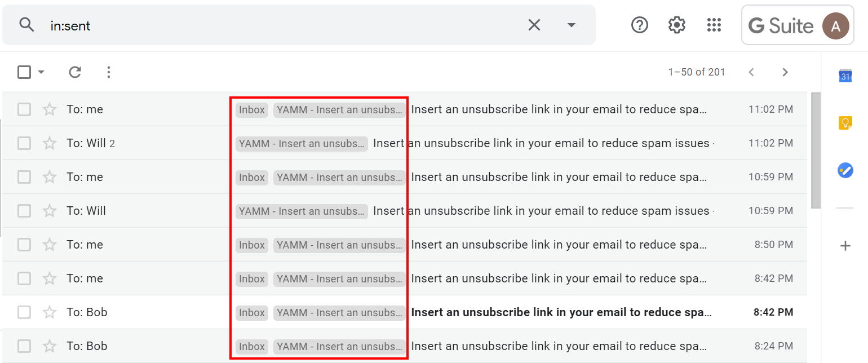868x363 pixels.
Task: Open the More options menu
Action: (109, 72)
